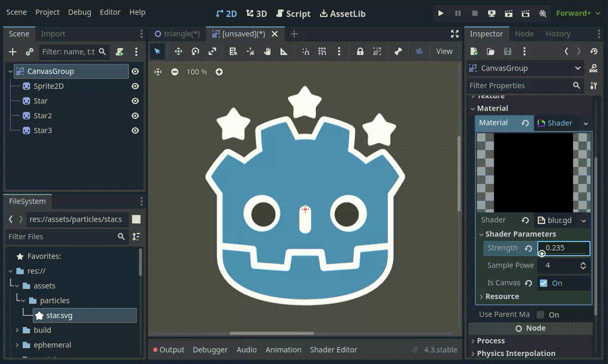608x364 pixels.
Task: Hide the Star3 node
Action: 135,131
